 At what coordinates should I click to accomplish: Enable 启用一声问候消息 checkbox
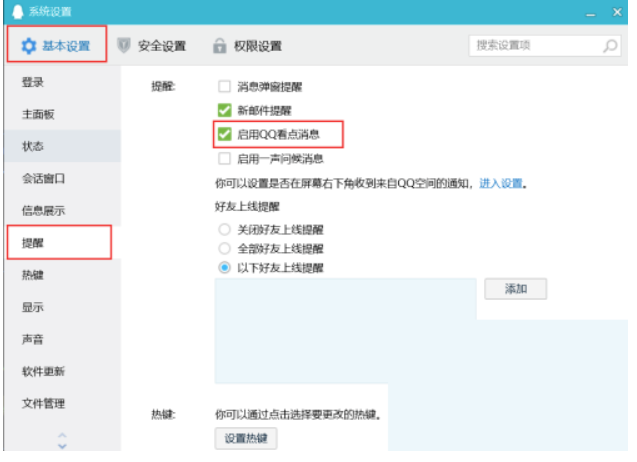click(x=224, y=158)
